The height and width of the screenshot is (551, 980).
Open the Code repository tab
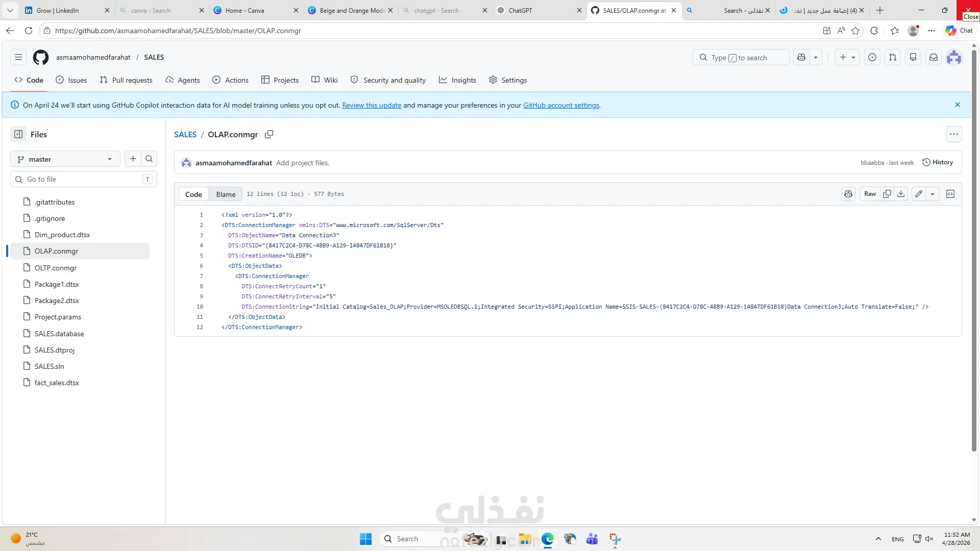pos(29,80)
